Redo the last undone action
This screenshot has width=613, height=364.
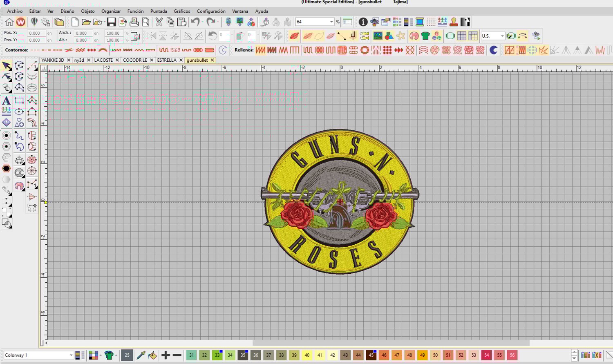[x=210, y=22]
